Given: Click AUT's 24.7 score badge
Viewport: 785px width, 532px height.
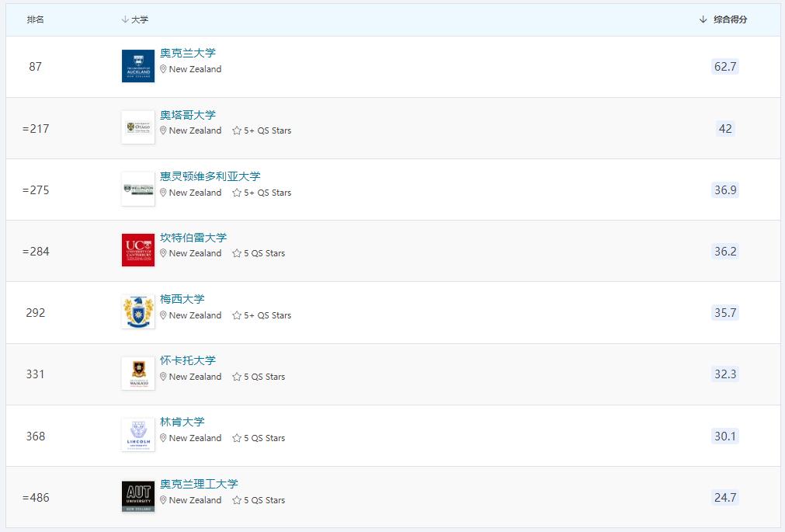Looking at the screenshot, I should (724, 498).
